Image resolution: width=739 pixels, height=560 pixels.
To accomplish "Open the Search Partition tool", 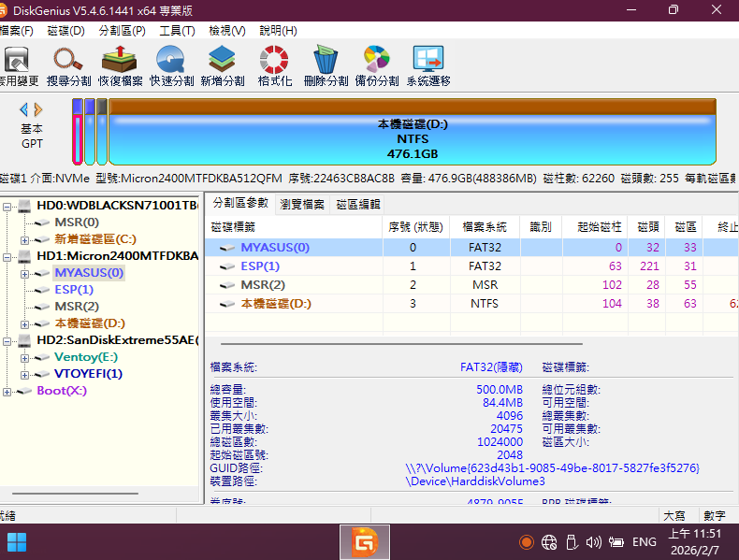I will (x=68, y=65).
